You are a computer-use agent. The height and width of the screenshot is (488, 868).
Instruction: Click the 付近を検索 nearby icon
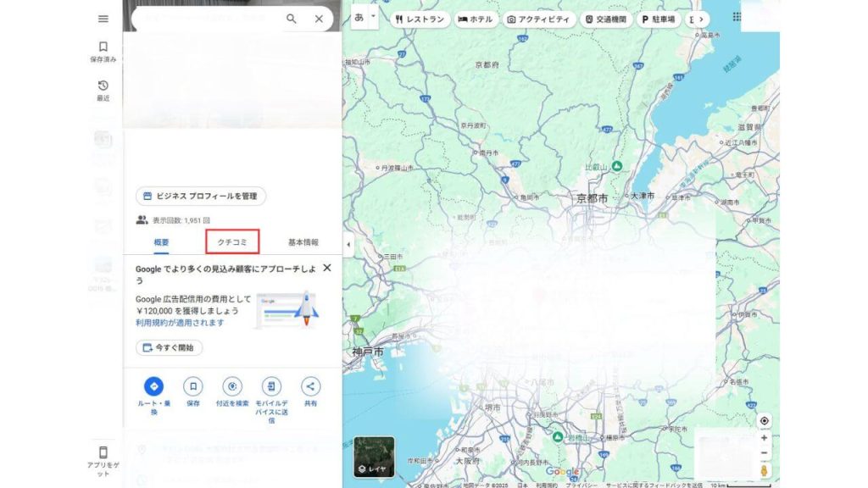pos(232,386)
